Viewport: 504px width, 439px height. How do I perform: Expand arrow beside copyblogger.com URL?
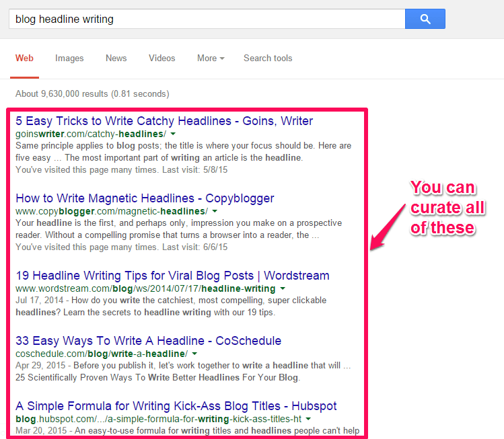coord(215,211)
